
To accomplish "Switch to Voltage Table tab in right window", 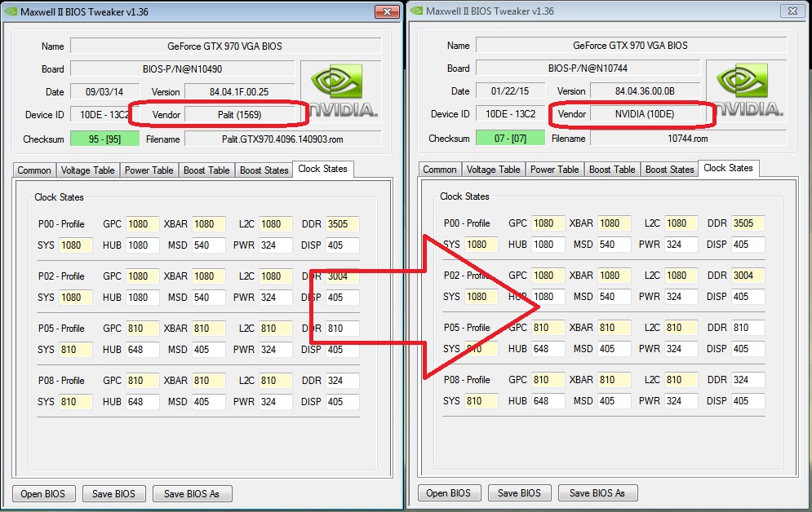I will point(493,170).
